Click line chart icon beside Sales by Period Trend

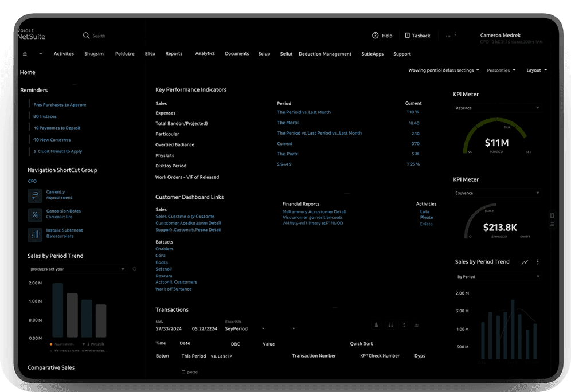tap(525, 262)
